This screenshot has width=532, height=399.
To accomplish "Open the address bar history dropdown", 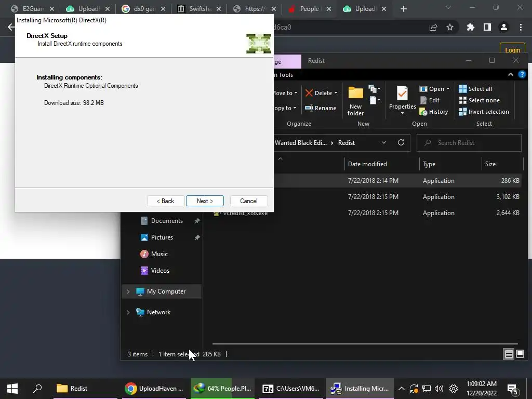I will pyautogui.click(x=384, y=142).
